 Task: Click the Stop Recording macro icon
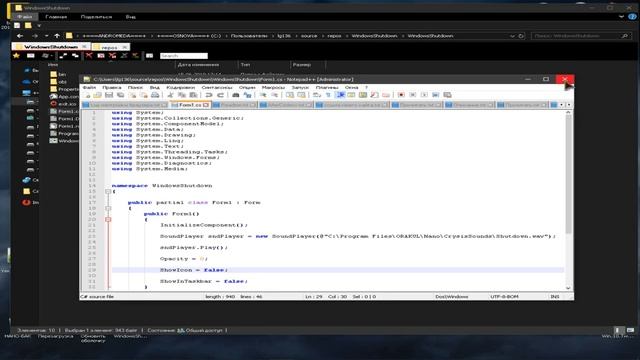[413, 95]
